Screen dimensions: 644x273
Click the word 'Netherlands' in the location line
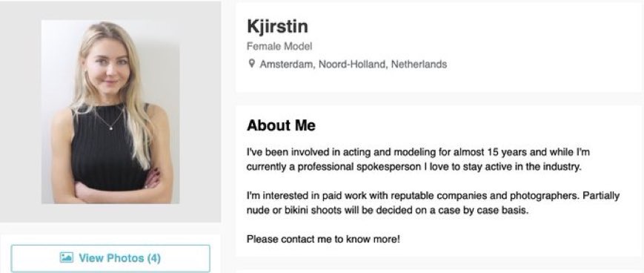click(419, 65)
